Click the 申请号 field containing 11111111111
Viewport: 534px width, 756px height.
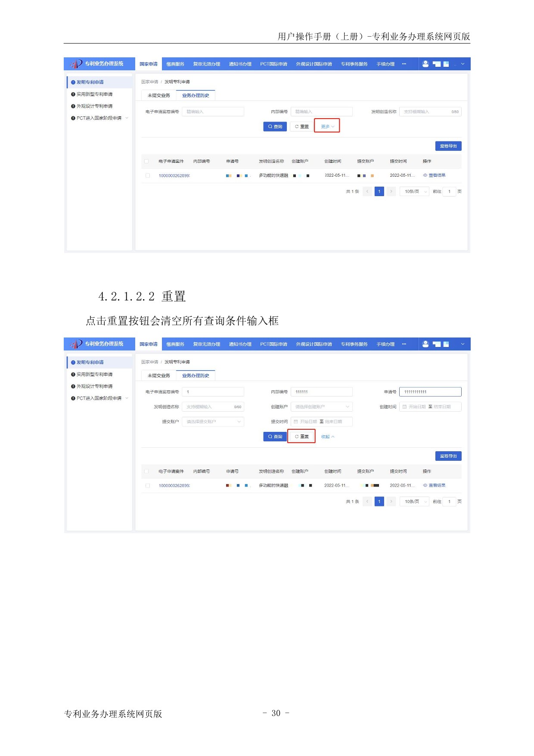click(x=430, y=392)
